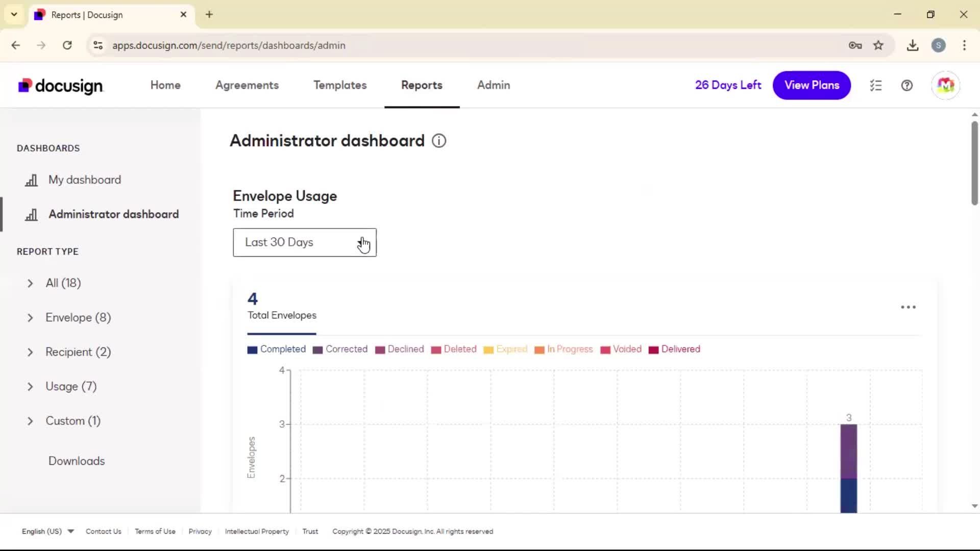The width and height of the screenshot is (980, 551).
Task: Select Administrator dashboard in sidebar
Action: (x=113, y=215)
